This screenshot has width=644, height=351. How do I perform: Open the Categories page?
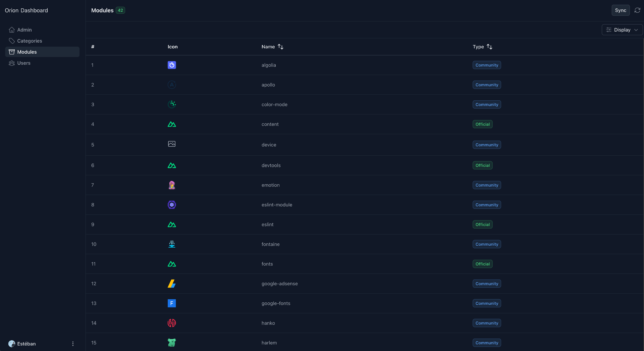(30, 41)
